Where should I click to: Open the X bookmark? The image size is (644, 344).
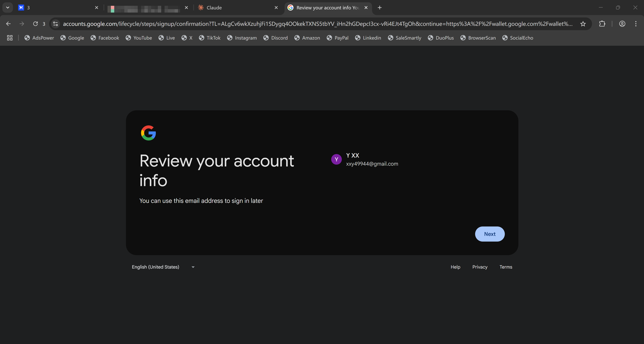tap(187, 38)
